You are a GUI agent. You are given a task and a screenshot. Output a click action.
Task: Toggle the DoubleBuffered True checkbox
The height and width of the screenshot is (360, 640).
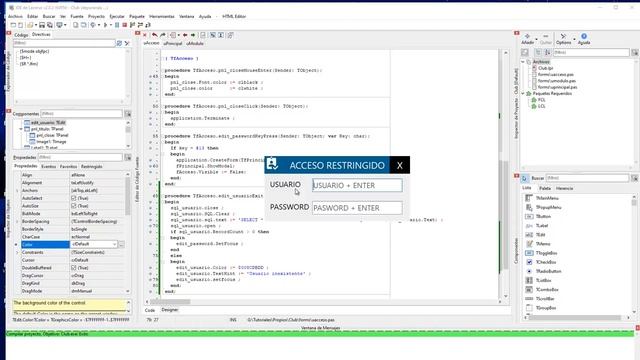[74, 268]
